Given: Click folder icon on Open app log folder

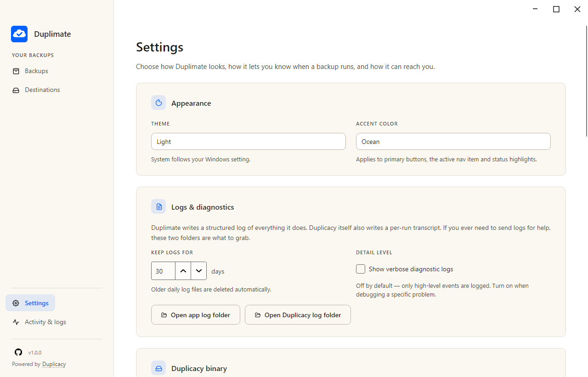Looking at the screenshot, I should pyautogui.click(x=164, y=315).
